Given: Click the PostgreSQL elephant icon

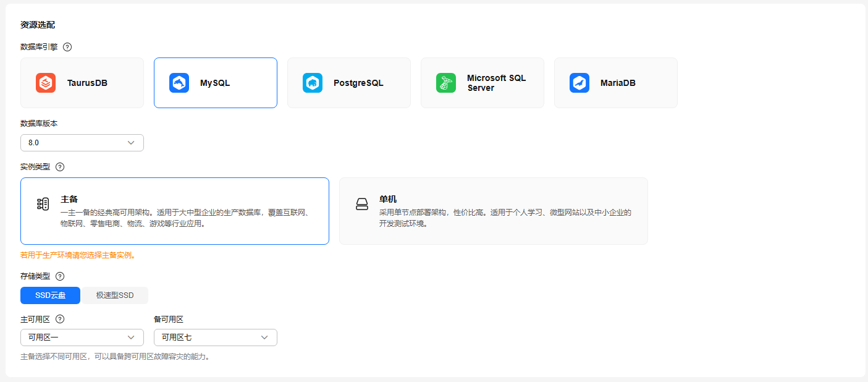Looking at the screenshot, I should click(313, 83).
